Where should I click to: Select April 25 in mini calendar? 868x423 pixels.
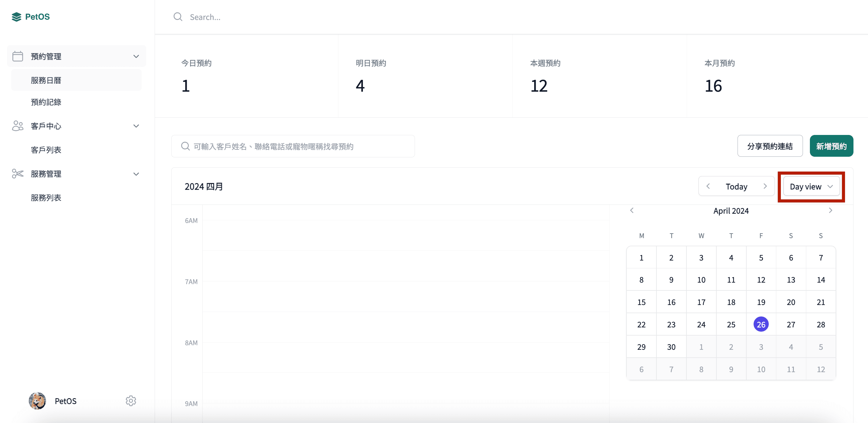[731, 324]
